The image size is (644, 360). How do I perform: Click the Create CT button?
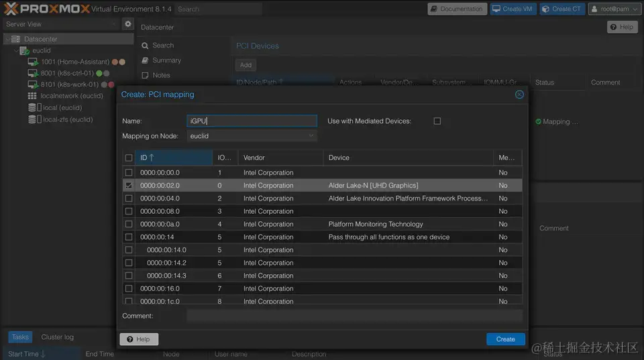click(562, 9)
